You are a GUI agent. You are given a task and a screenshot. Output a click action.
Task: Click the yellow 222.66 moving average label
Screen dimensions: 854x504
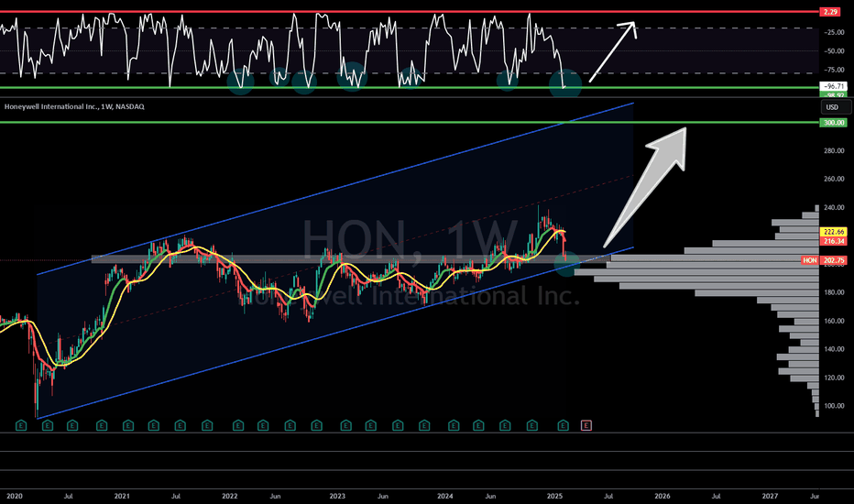(x=833, y=232)
